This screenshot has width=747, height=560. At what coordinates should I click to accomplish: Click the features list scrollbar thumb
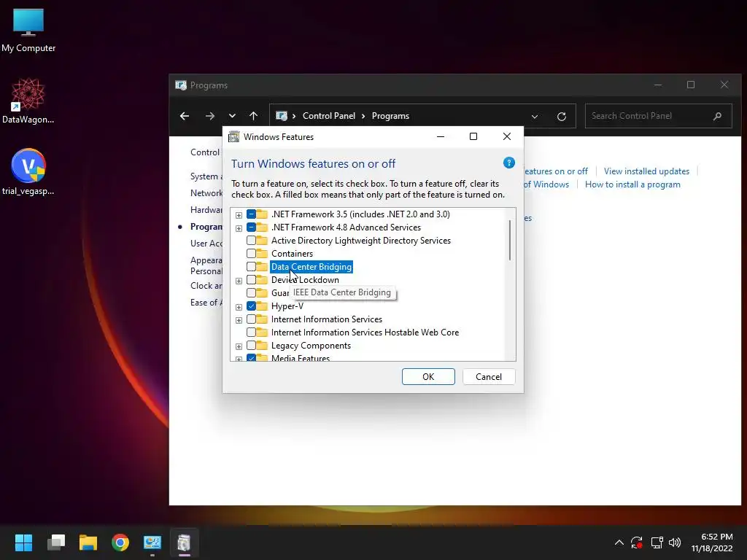pos(510,240)
